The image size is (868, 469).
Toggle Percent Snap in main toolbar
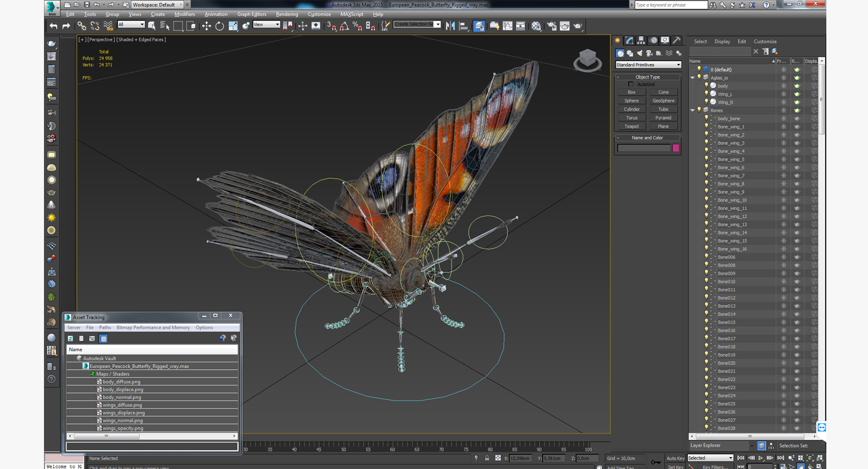pos(357,26)
